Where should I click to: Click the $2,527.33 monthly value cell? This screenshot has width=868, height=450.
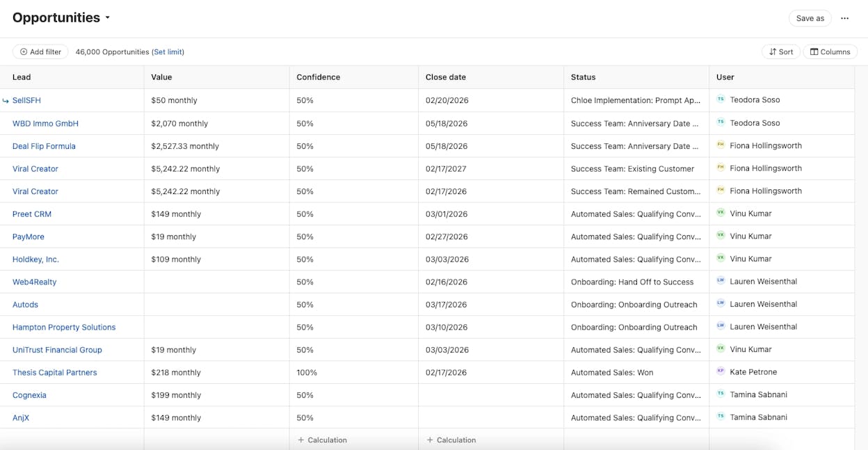click(216, 146)
